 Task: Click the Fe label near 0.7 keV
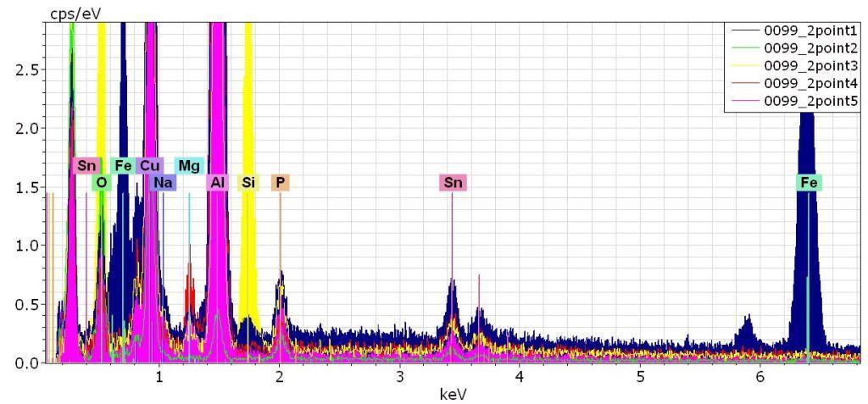tap(123, 165)
